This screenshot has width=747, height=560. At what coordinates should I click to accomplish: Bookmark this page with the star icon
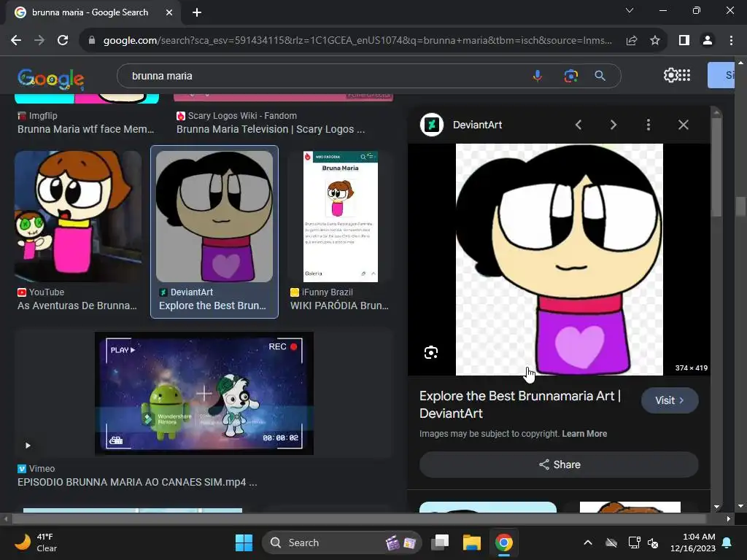655,41
